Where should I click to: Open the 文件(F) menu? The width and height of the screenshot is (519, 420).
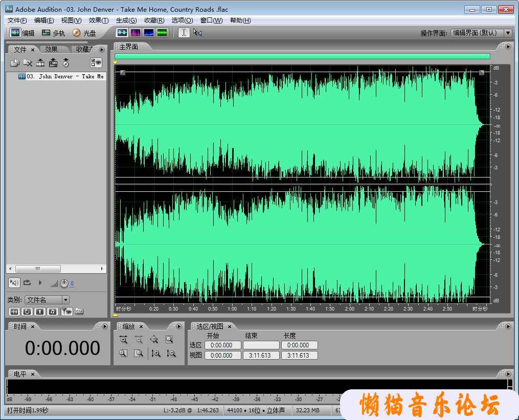(x=17, y=20)
